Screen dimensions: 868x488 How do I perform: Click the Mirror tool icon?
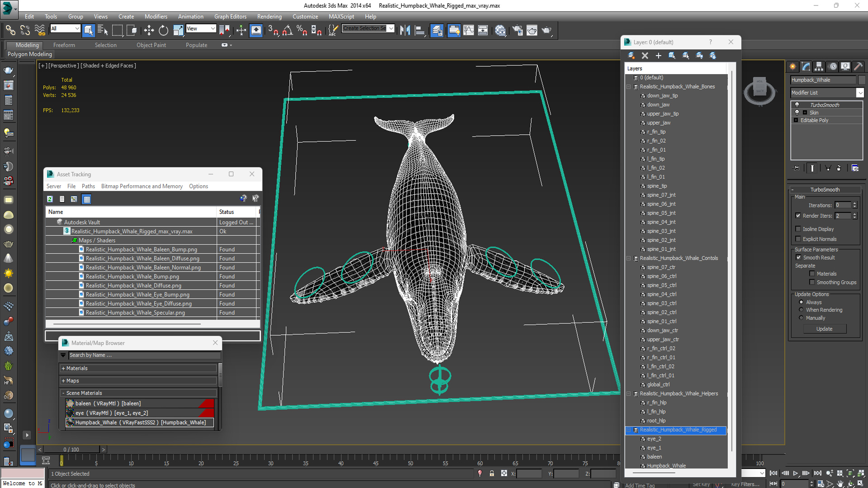[405, 30]
